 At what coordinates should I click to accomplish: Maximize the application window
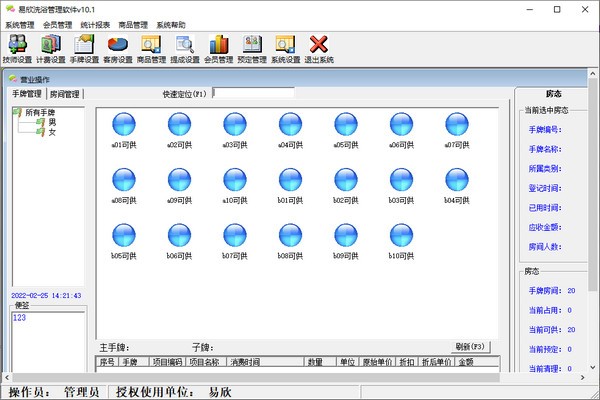click(x=557, y=9)
